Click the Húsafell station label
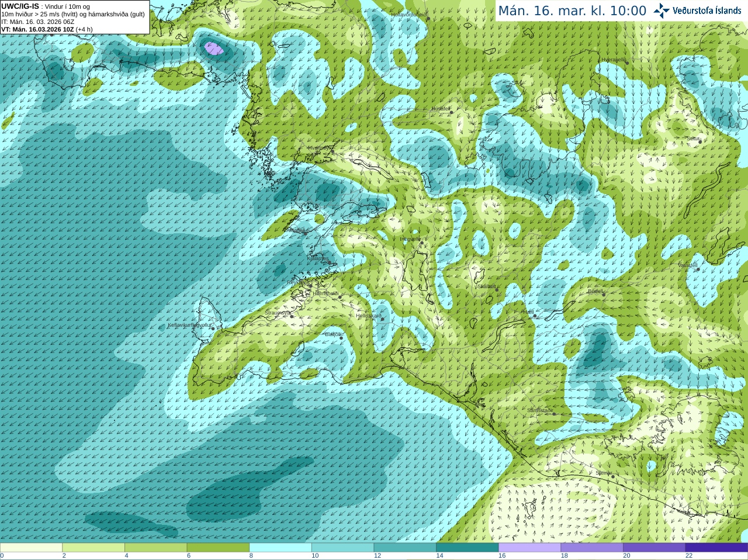 441,109
